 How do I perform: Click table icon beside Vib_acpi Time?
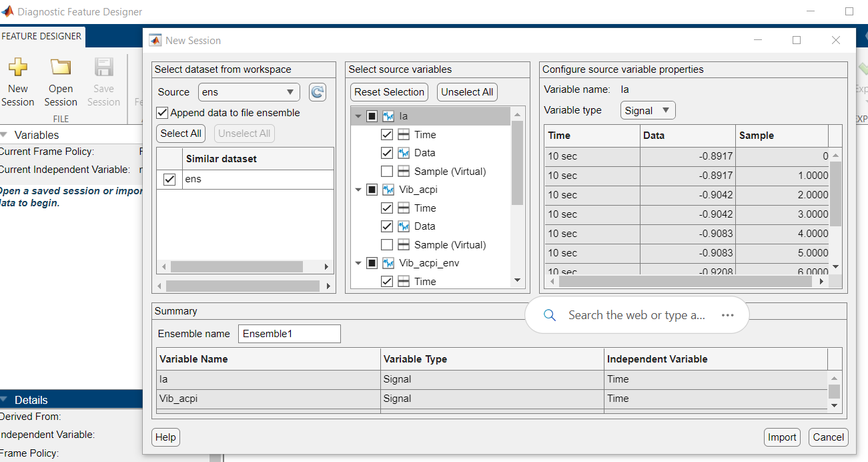point(404,208)
